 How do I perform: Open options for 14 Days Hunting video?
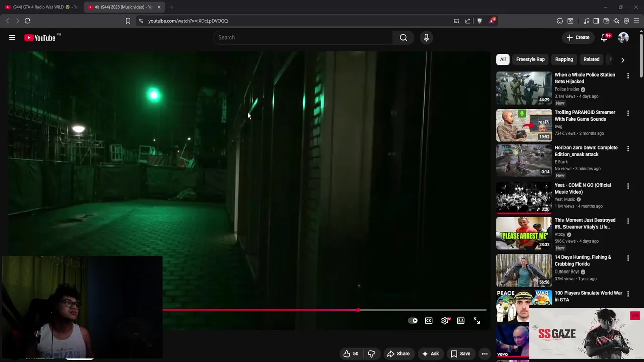(628, 258)
